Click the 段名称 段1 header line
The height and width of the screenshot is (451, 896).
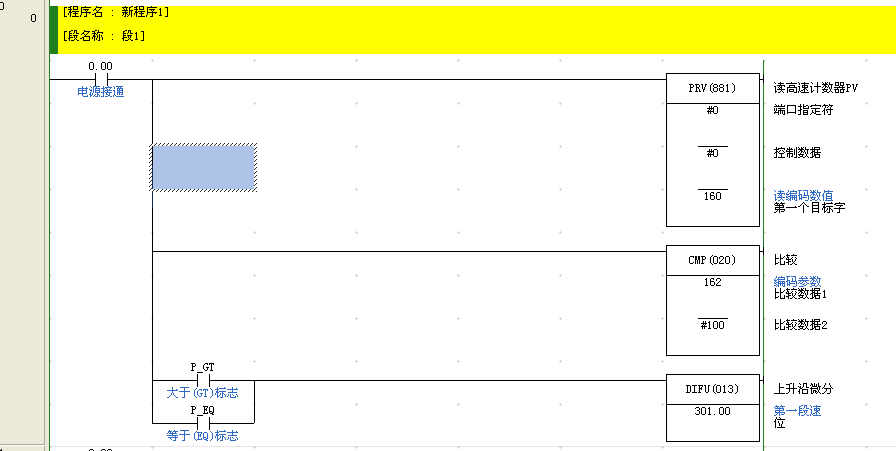click(104, 36)
